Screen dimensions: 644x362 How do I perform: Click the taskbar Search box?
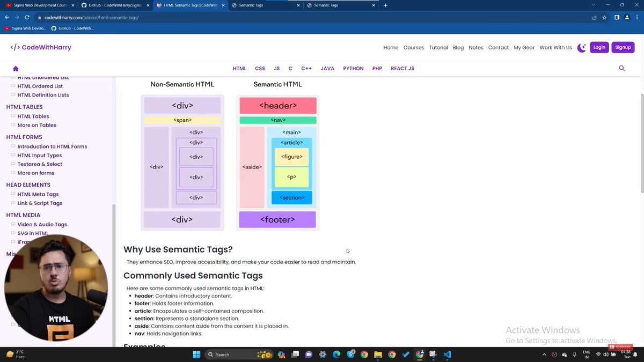(238, 354)
